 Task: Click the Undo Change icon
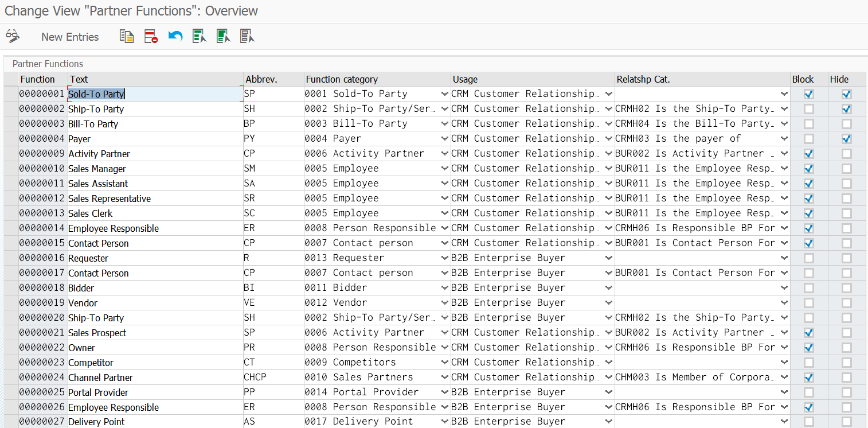coord(175,36)
